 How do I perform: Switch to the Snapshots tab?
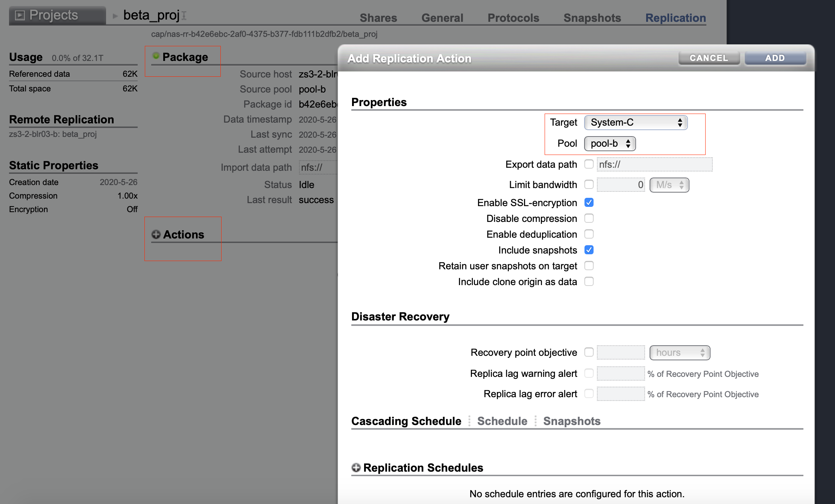(x=571, y=421)
